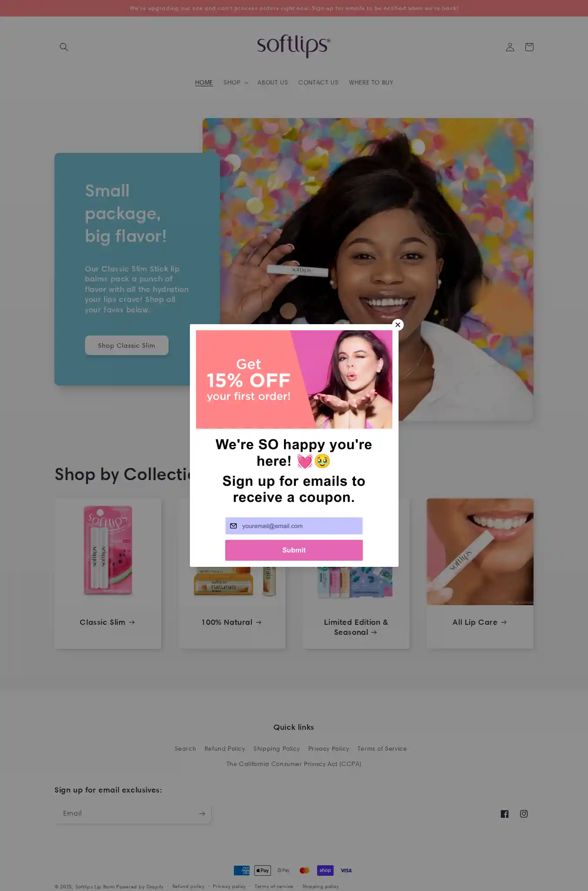Click the pink Submit button
Image resolution: width=588 pixels, height=891 pixels.
point(294,550)
